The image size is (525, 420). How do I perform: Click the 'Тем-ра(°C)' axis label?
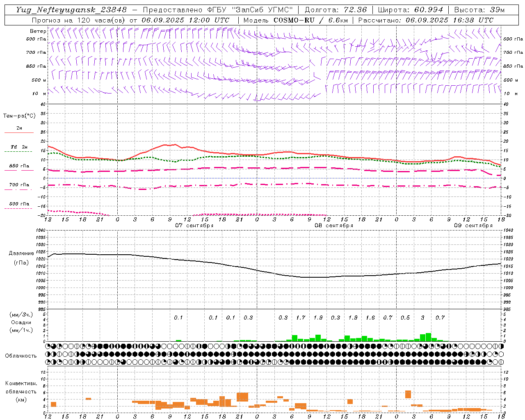click(x=19, y=116)
